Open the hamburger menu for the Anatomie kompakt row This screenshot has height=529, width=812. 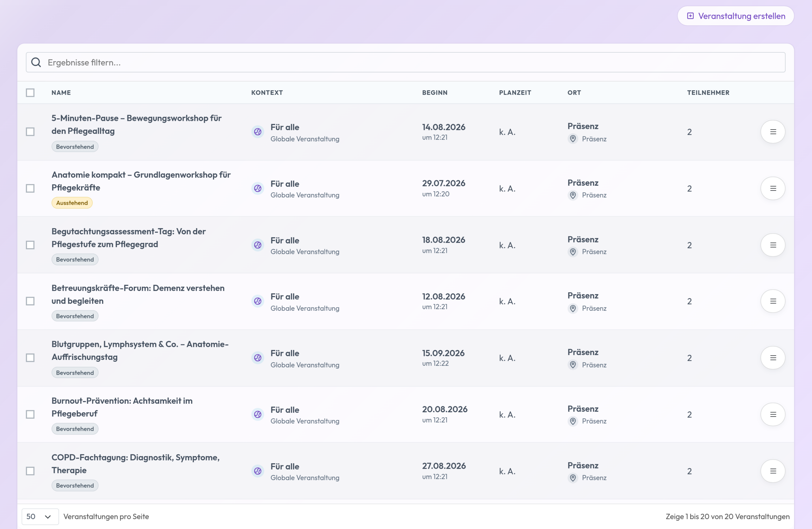click(x=773, y=188)
